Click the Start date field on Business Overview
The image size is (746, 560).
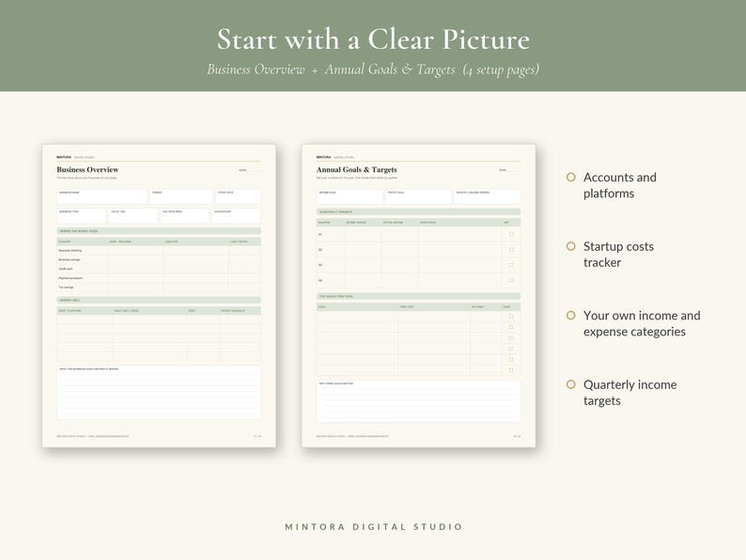point(239,196)
